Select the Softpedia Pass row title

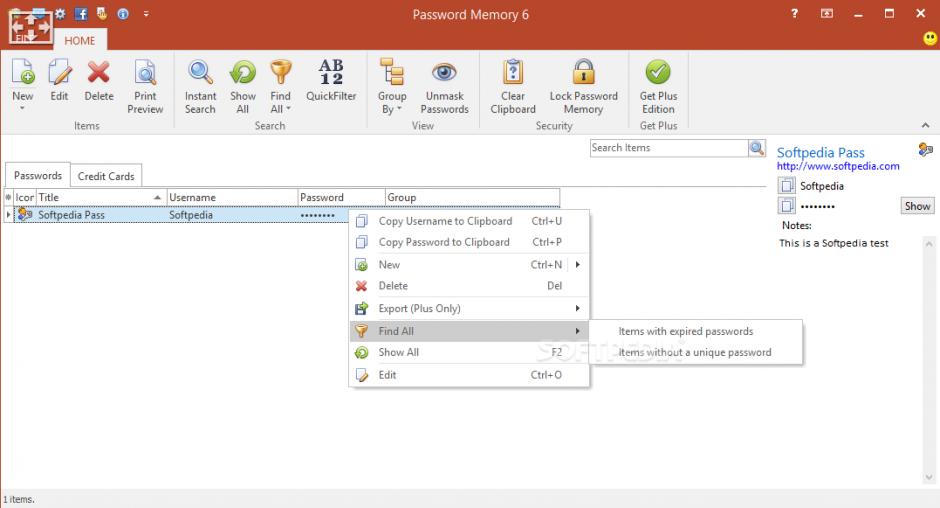(x=71, y=215)
